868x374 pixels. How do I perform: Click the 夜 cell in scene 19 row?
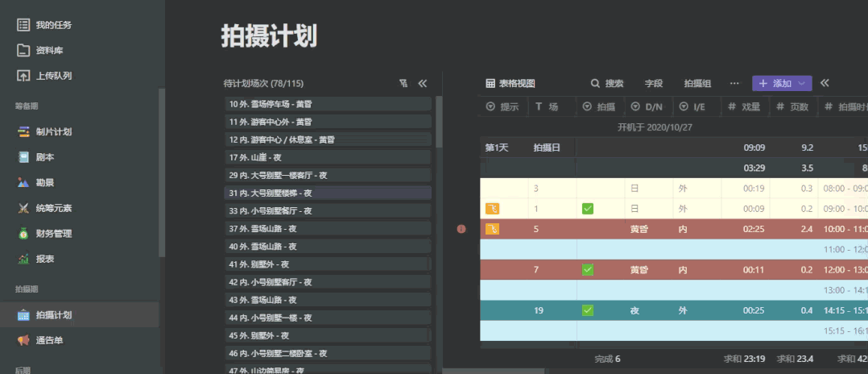[x=649, y=310]
